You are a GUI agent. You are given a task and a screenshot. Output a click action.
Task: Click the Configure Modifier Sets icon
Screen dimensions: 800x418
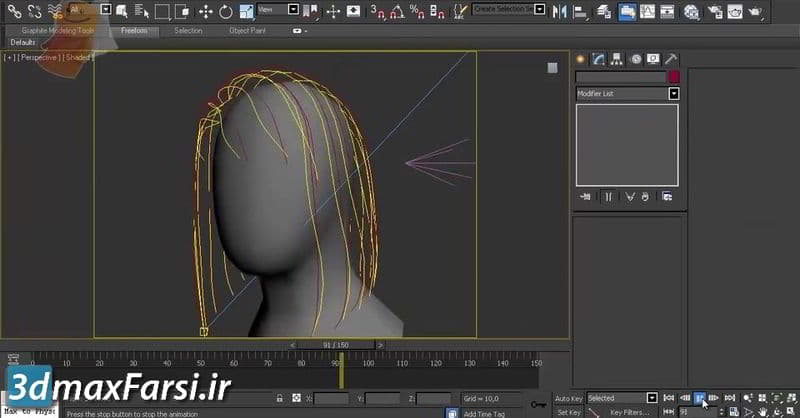click(x=667, y=197)
